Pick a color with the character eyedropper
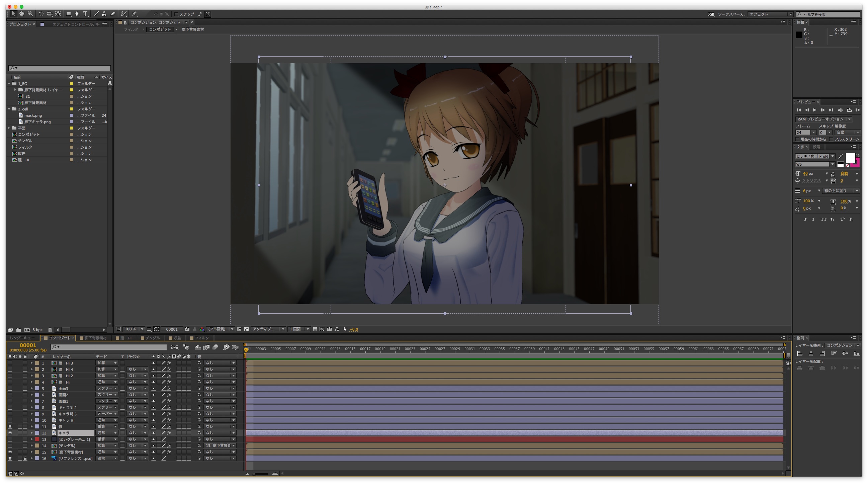Viewport: 868px width, 484px height. (841, 156)
